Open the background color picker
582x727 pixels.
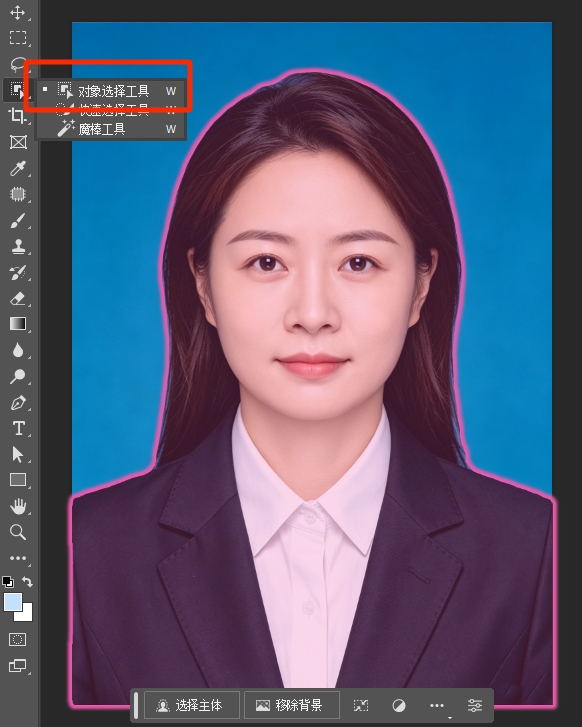coord(26,615)
